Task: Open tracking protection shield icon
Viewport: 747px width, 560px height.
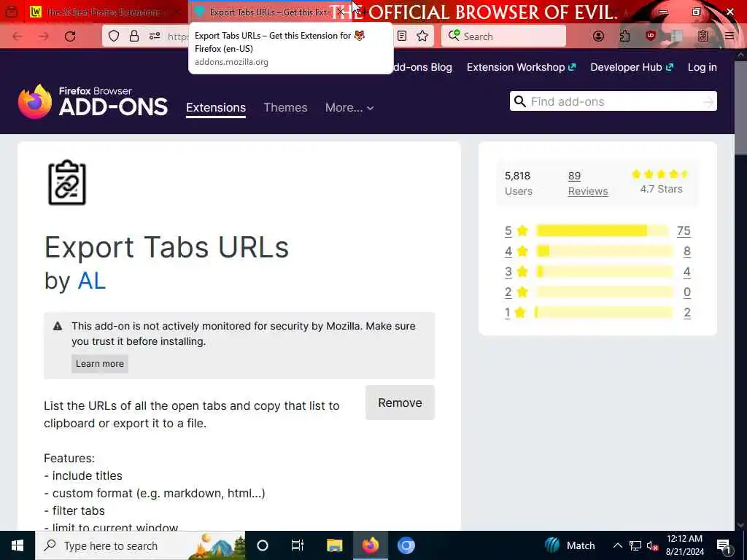Action: (x=113, y=36)
